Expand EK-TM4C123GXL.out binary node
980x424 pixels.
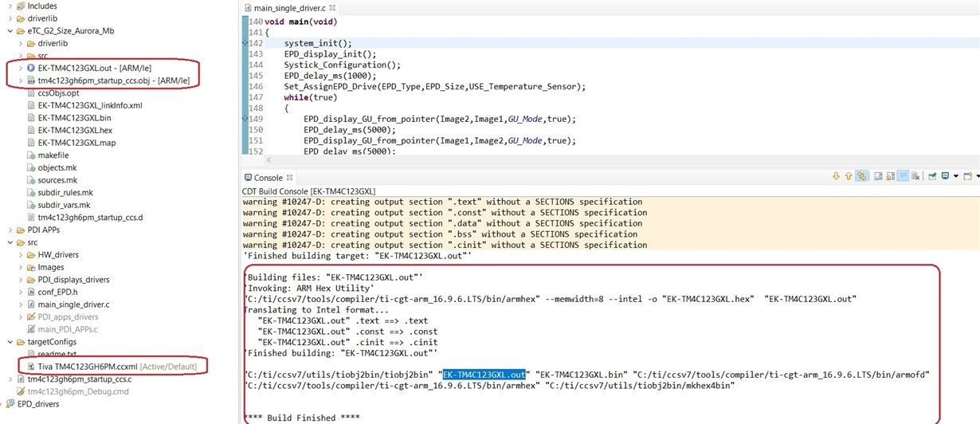pyautogui.click(x=20, y=68)
